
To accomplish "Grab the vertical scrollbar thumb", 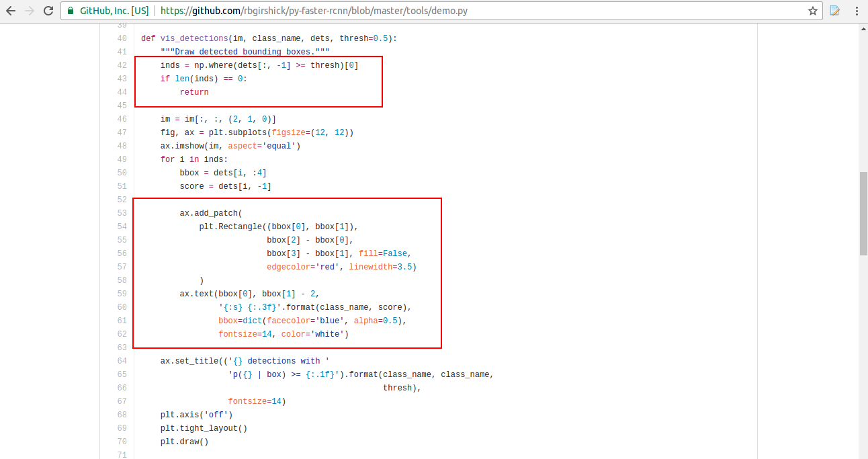I will pos(863,214).
